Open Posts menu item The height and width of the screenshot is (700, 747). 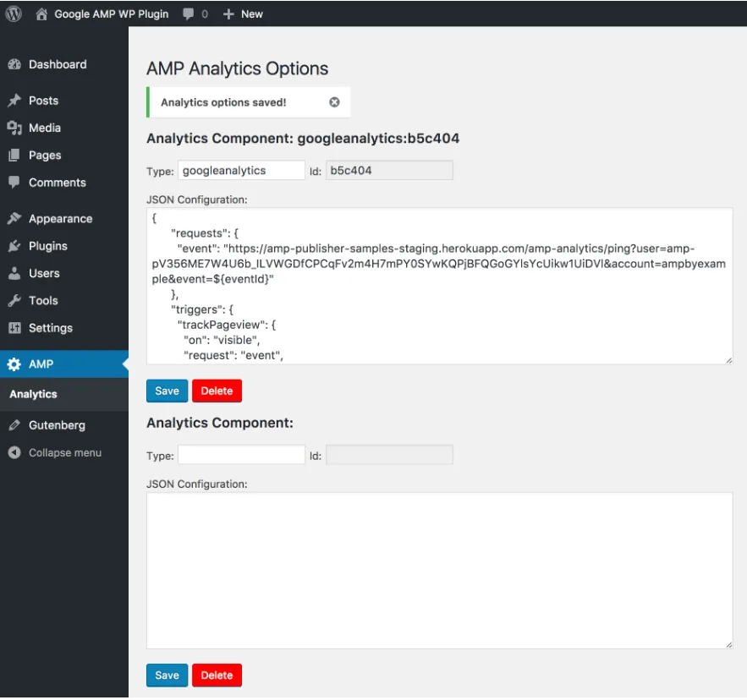pyautogui.click(x=64, y=101)
